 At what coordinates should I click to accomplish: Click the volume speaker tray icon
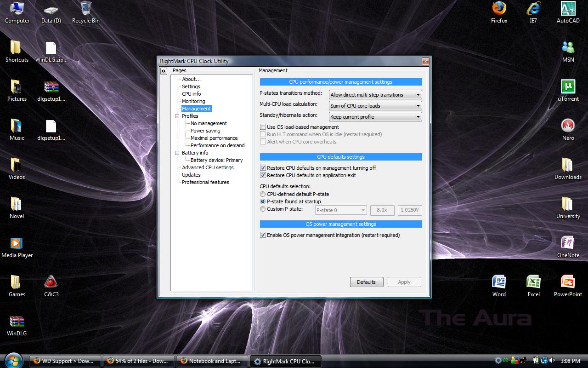point(551,361)
